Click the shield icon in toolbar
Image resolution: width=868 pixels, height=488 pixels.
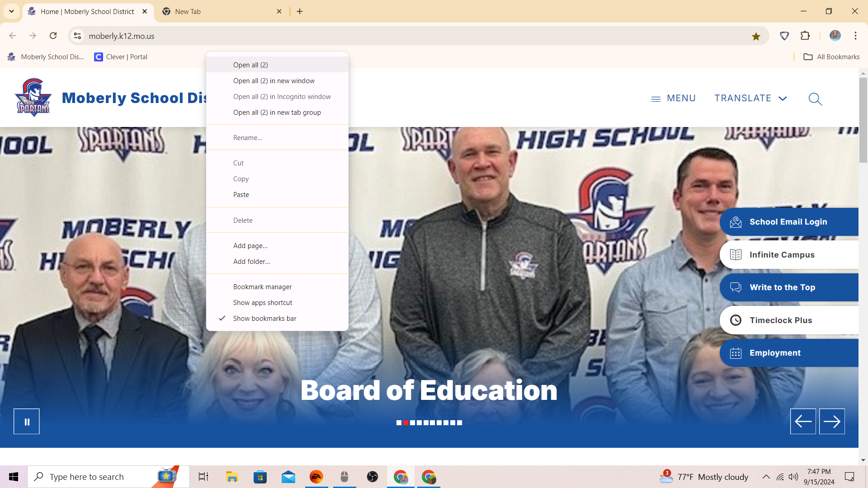click(784, 36)
